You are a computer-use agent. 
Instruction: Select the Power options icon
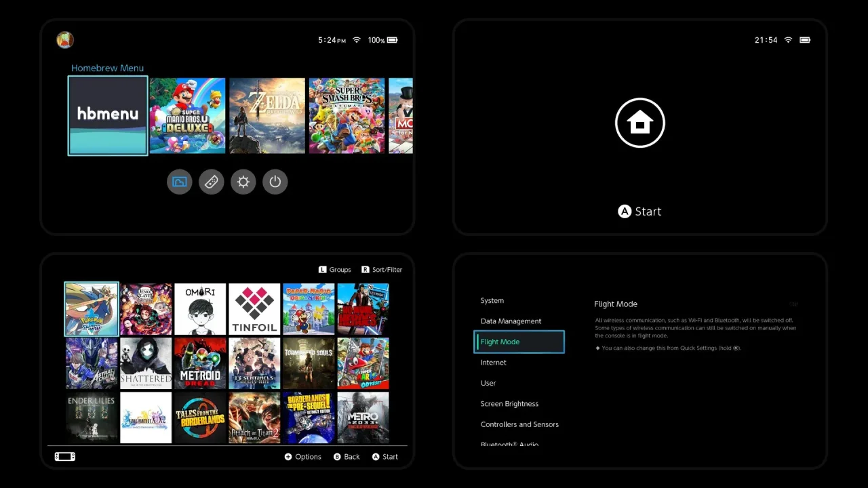[x=275, y=182]
